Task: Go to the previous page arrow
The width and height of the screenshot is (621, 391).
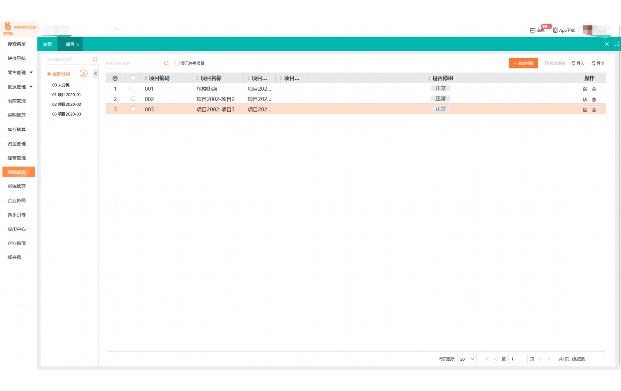Action: click(495, 359)
